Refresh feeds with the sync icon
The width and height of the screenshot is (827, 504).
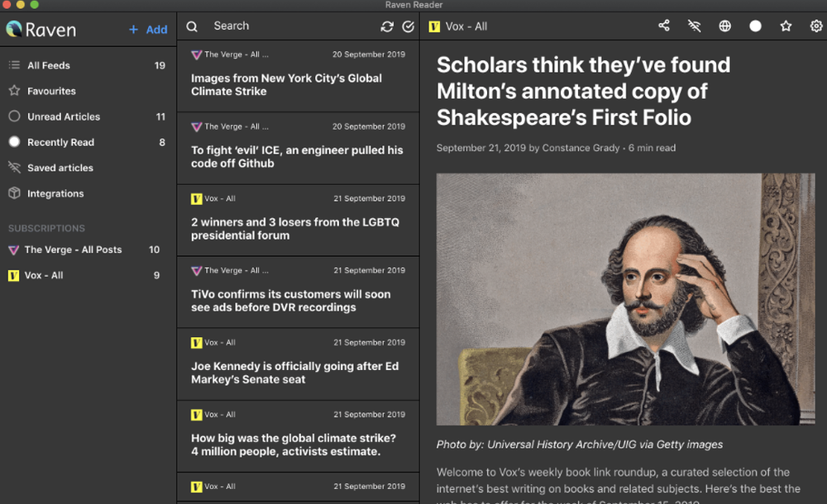387,26
